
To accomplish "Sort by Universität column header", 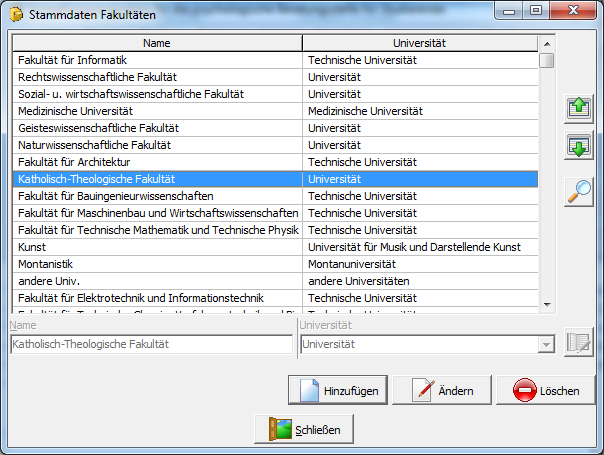I will pyautogui.click(x=420, y=43).
